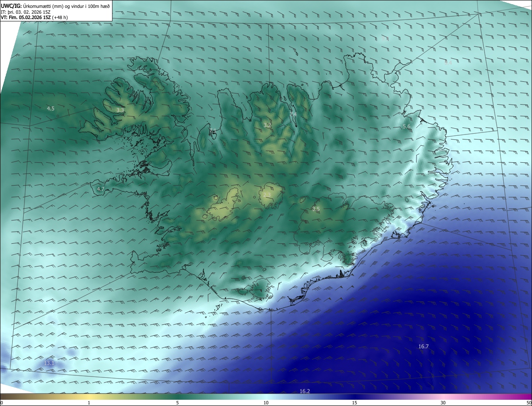This screenshot has height=406, width=532.
Task: Click the 2.3 value label on the glacier
Action: [267, 195]
